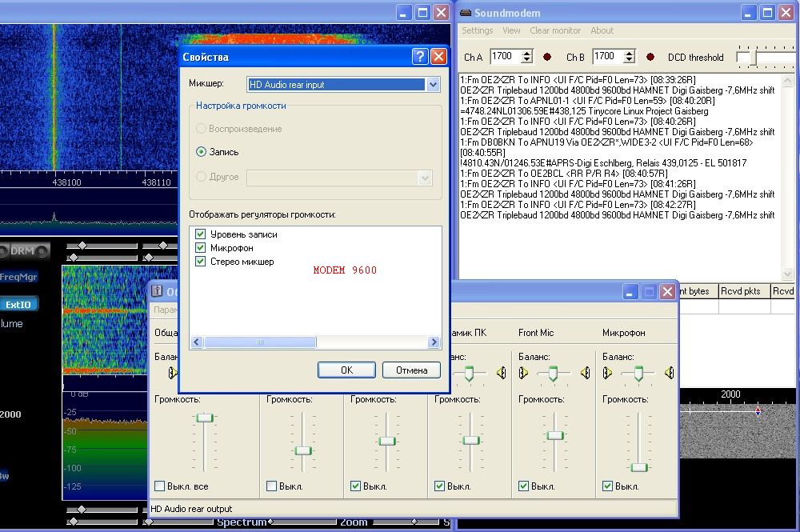Open the Settings menu in Soundmodem
The width and height of the screenshot is (800, 532).
point(478,30)
